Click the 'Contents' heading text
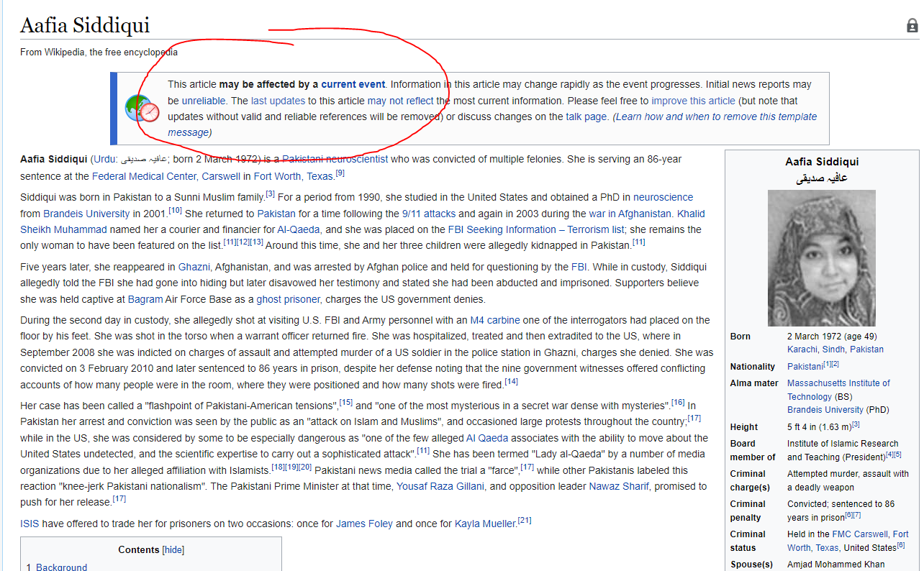The image size is (924, 571). (x=139, y=550)
